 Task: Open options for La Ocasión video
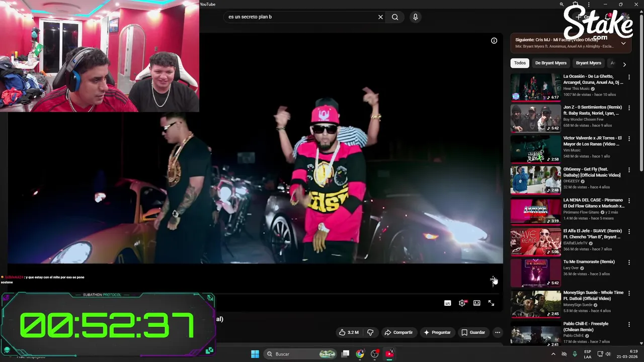click(629, 77)
